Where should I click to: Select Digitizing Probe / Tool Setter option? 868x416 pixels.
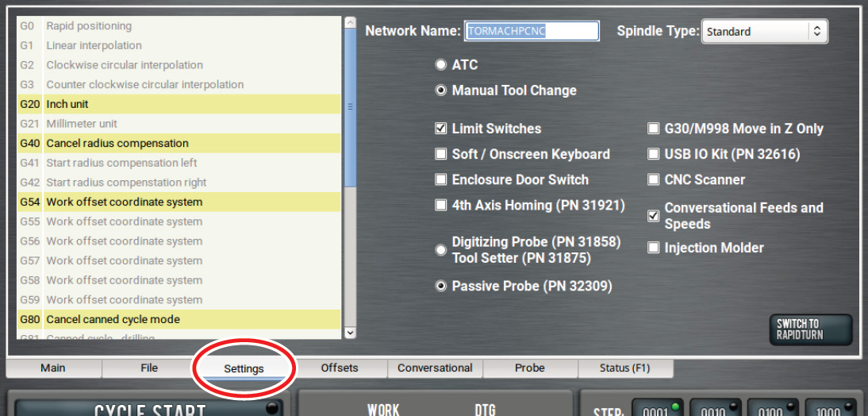[441, 249]
